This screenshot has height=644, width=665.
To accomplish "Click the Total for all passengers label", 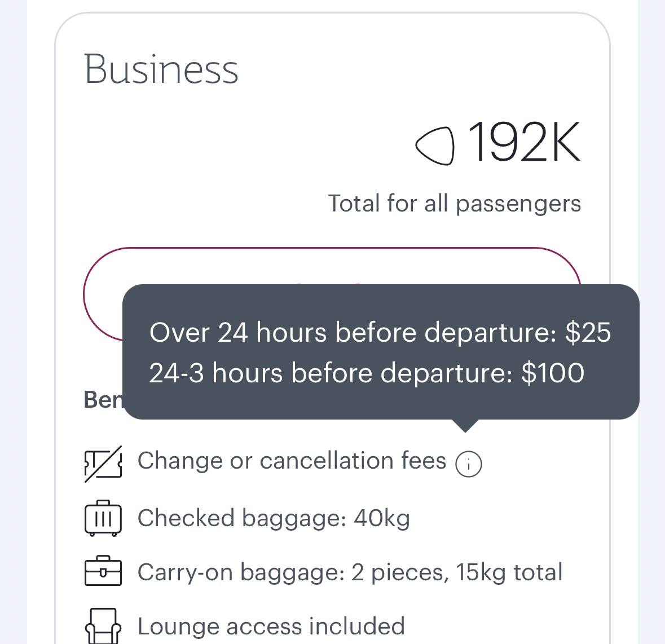I will click(x=454, y=204).
